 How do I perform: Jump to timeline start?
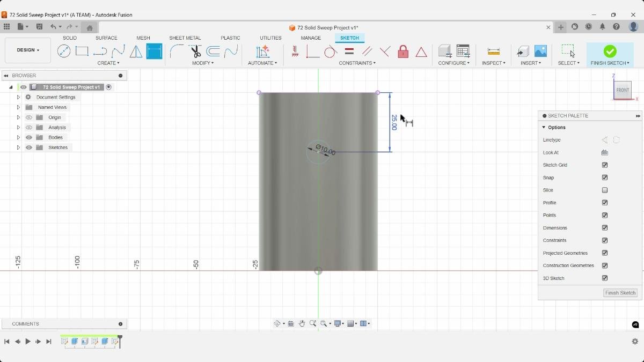pyautogui.click(x=7, y=342)
